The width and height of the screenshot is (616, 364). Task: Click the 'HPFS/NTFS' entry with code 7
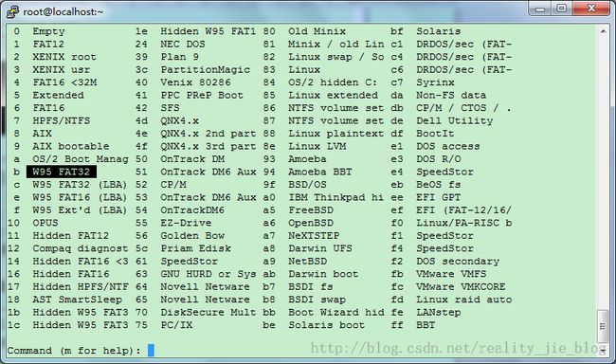click(x=62, y=120)
